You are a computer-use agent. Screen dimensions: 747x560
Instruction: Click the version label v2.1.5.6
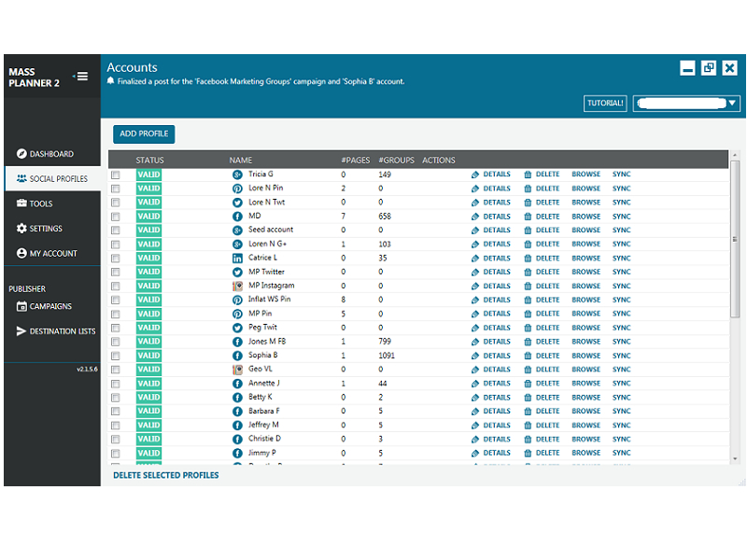[87, 369]
